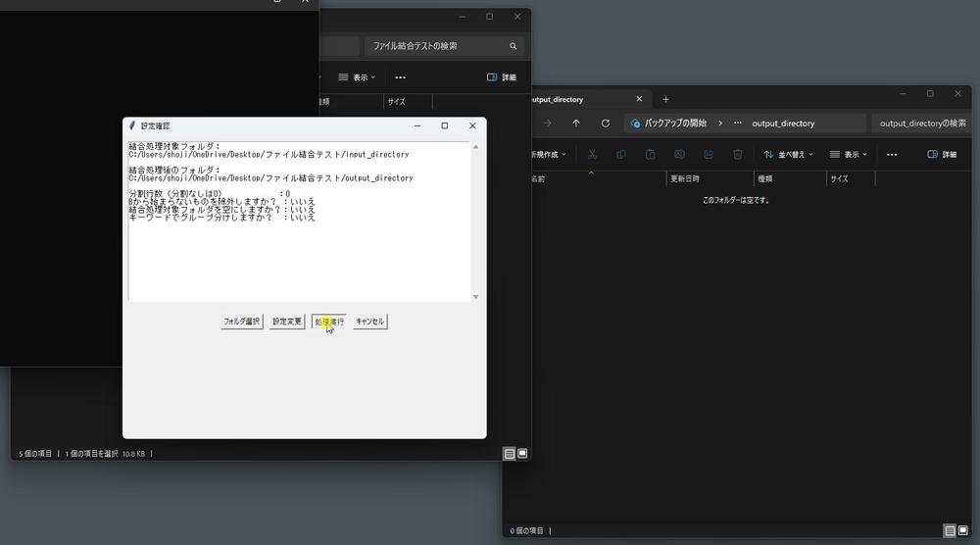Screen dimensions: 980x545
Task: Expand the chevron after バックアップの開始
Action: tap(720, 124)
